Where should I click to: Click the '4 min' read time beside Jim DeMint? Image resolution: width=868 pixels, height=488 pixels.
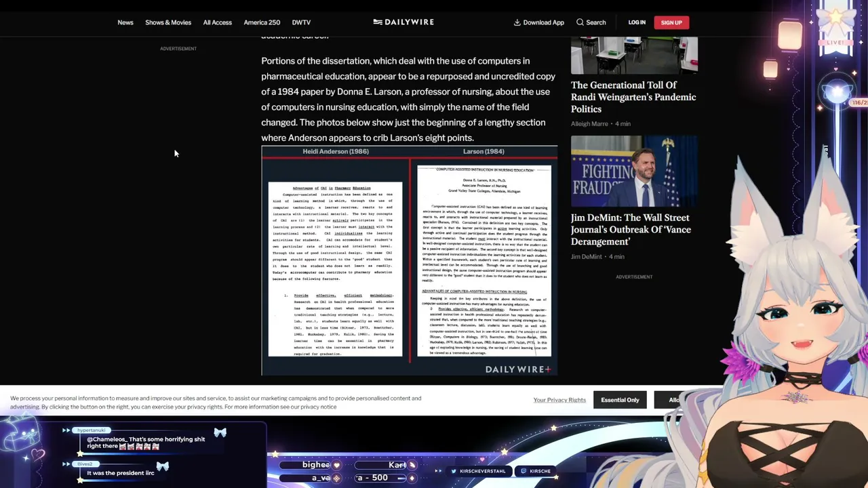click(616, 257)
